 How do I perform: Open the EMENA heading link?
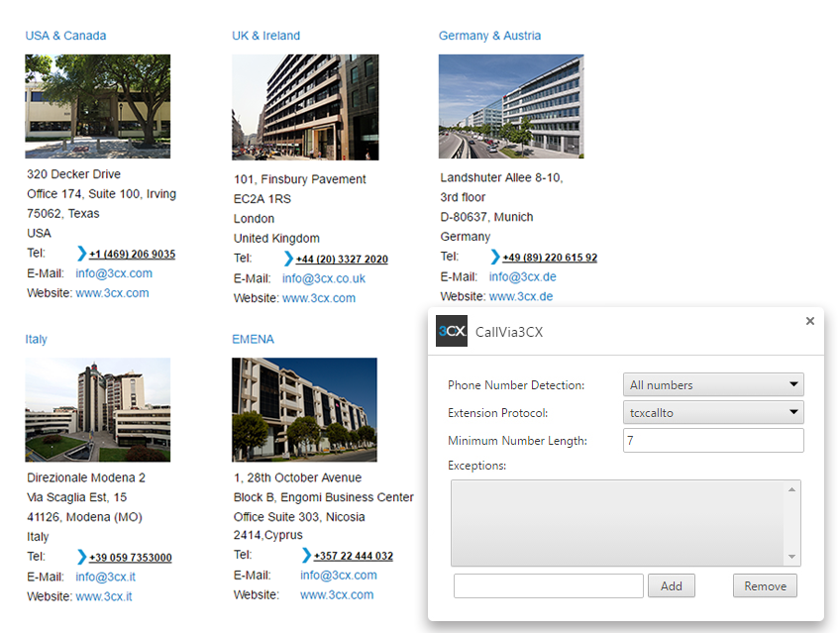253,339
